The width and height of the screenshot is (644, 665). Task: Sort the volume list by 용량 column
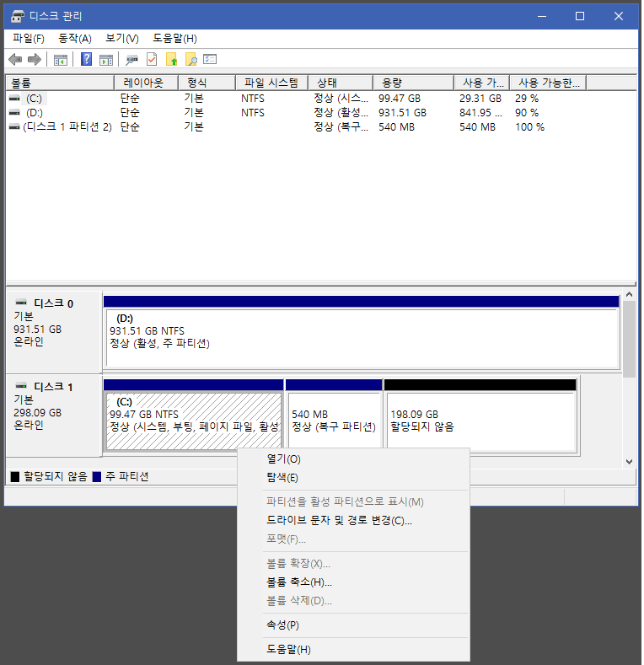[413, 83]
